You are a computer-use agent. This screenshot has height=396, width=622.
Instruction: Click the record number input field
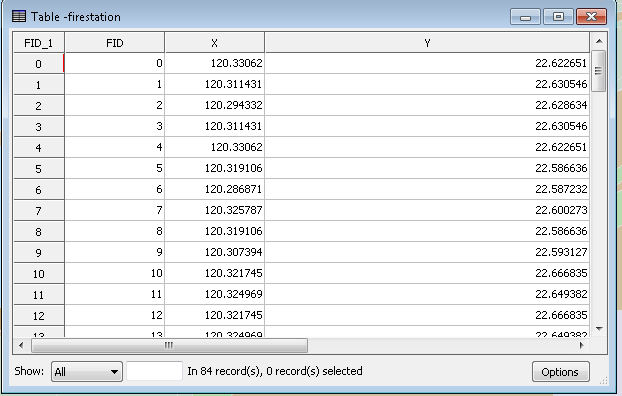click(154, 372)
